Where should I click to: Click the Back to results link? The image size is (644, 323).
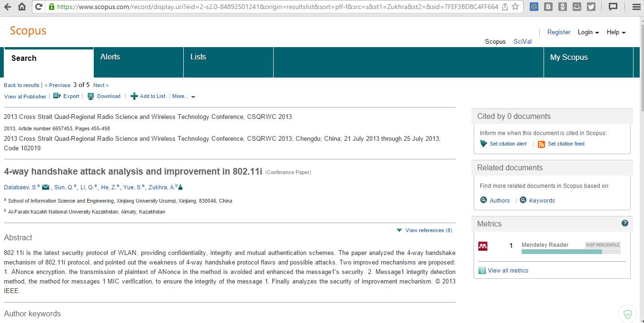[x=21, y=85]
